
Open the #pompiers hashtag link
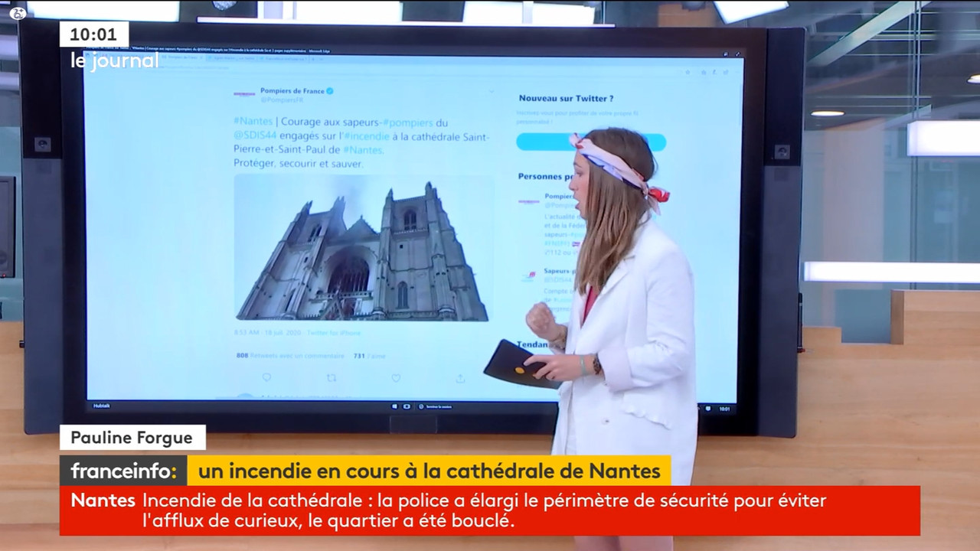point(407,122)
